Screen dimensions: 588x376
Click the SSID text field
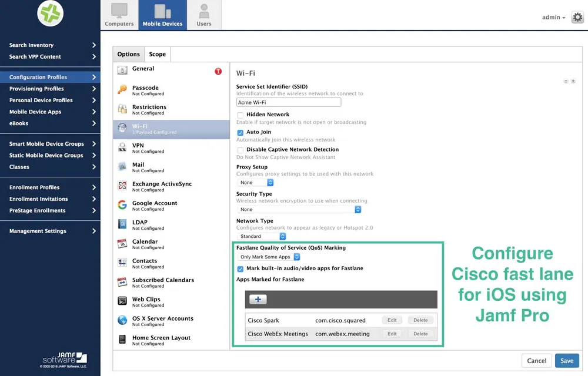[x=289, y=102]
